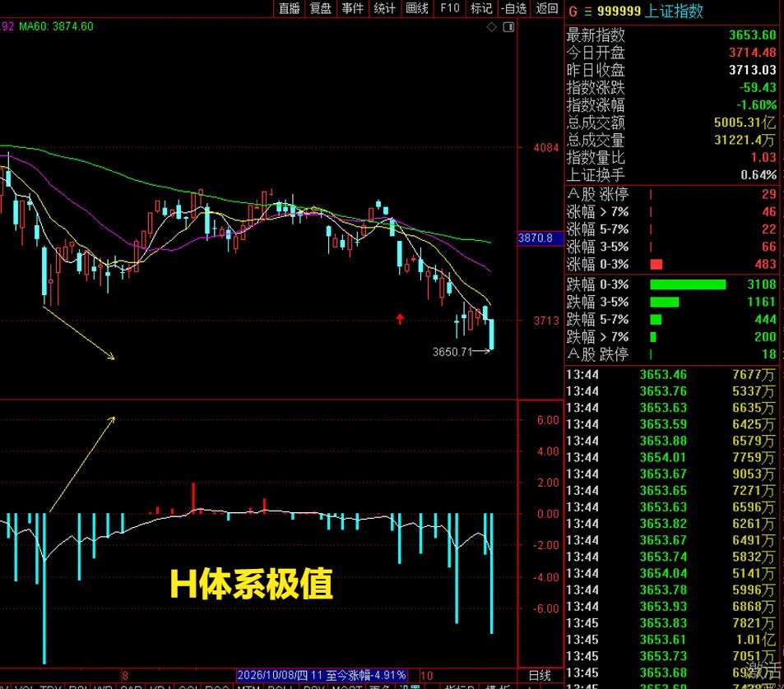Click the 返回 button

pos(546,8)
